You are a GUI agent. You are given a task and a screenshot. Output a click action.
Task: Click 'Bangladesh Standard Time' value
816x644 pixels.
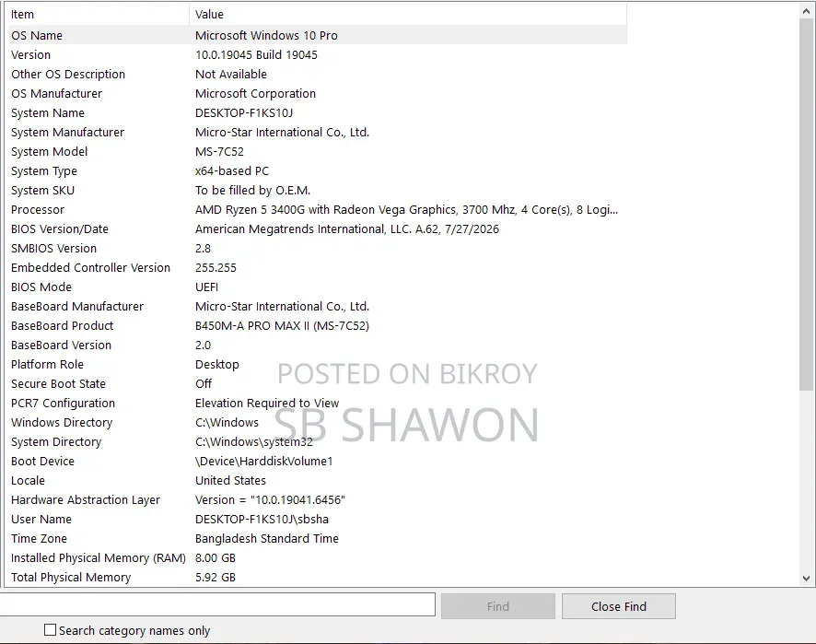(x=267, y=538)
